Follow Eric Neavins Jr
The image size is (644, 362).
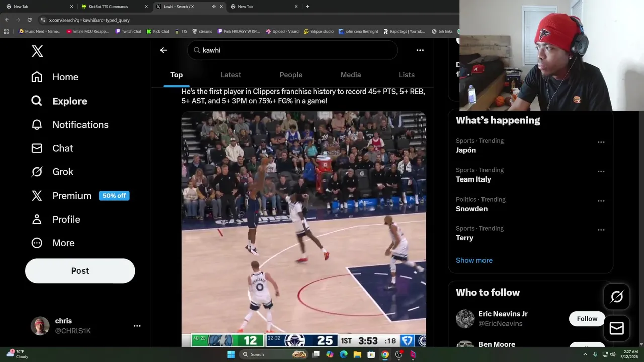587,319
